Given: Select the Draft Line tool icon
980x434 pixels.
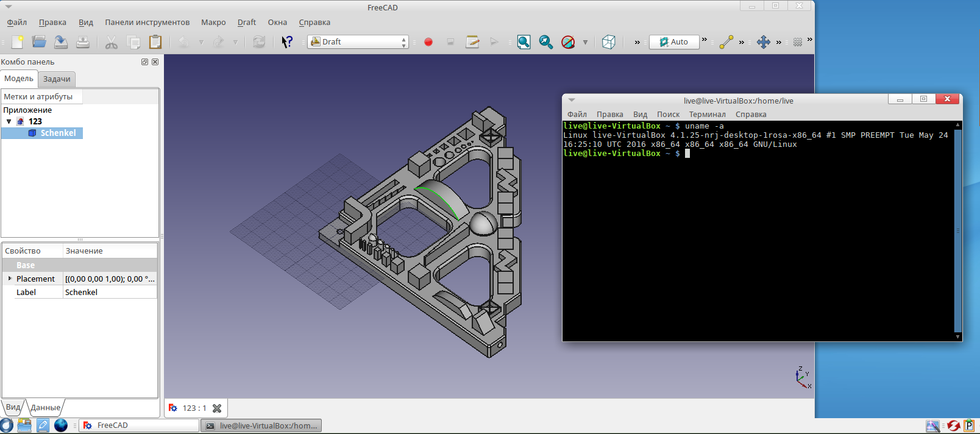Looking at the screenshot, I should pyautogui.click(x=726, y=42).
